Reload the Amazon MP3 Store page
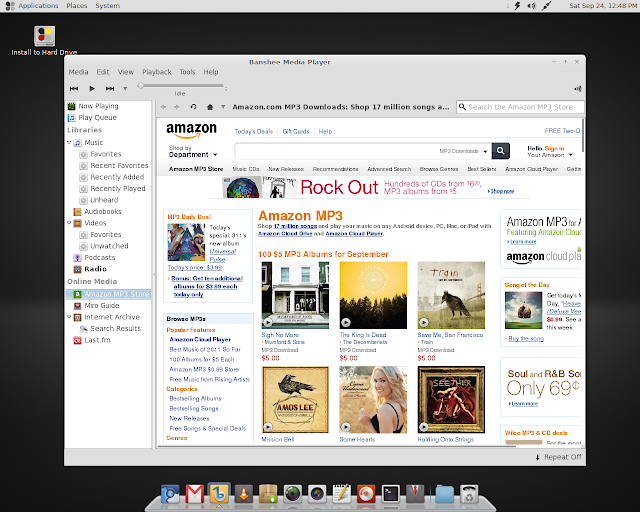640x512 pixels. coord(193,107)
